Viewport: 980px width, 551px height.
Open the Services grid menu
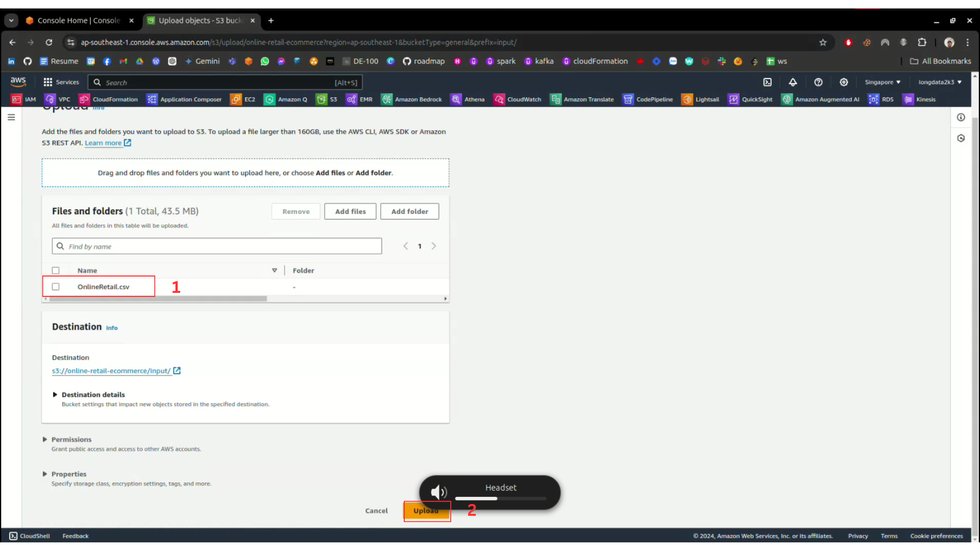pos(61,82)
